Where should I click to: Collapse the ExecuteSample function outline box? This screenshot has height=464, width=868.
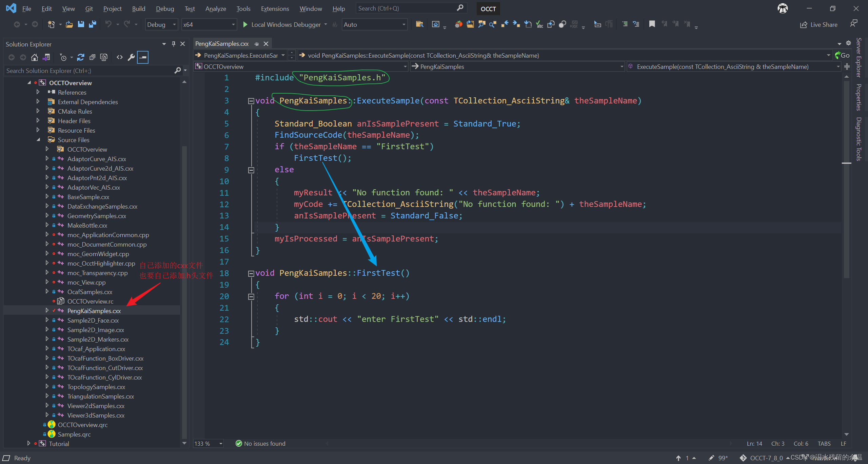(251, 101)
